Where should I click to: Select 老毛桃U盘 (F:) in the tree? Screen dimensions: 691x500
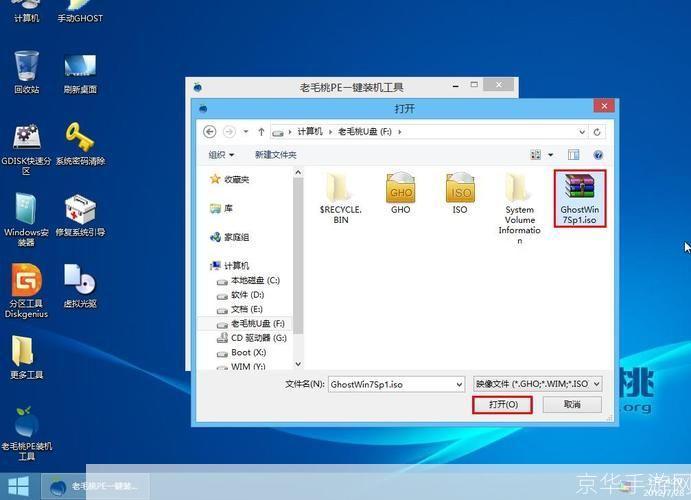click(x=251, y=324)
